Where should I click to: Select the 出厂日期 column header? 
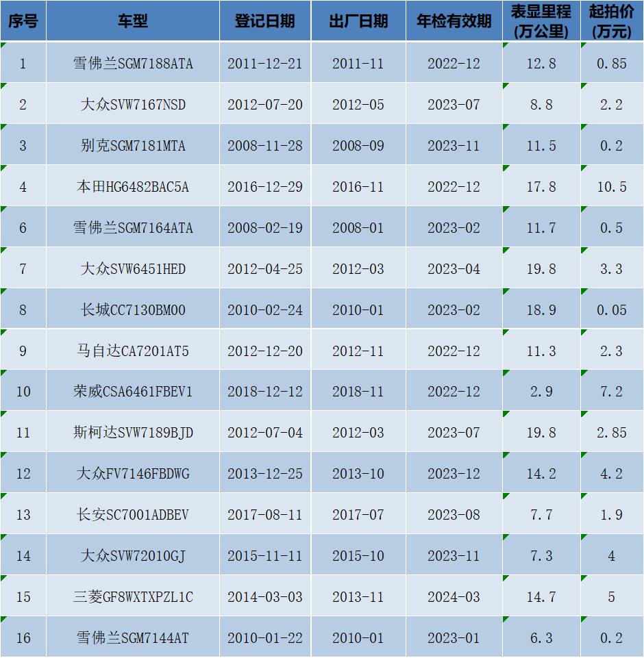coord(358,21)
